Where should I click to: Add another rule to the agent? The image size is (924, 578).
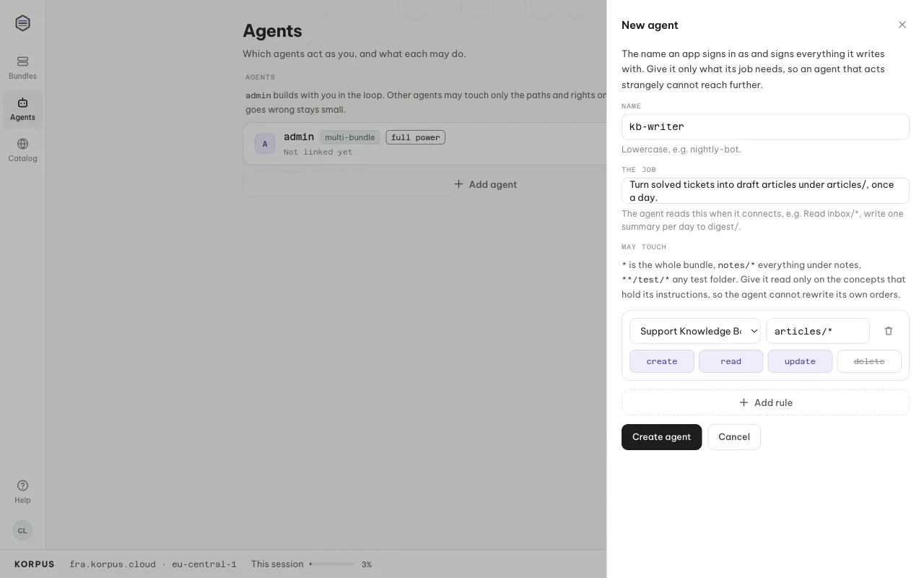765,402
